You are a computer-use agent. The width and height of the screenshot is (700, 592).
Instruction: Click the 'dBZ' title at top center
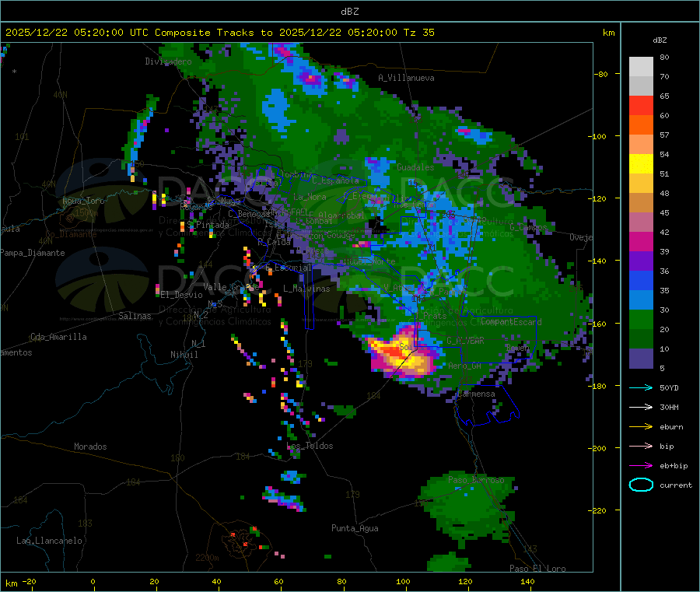click(349, 12)
